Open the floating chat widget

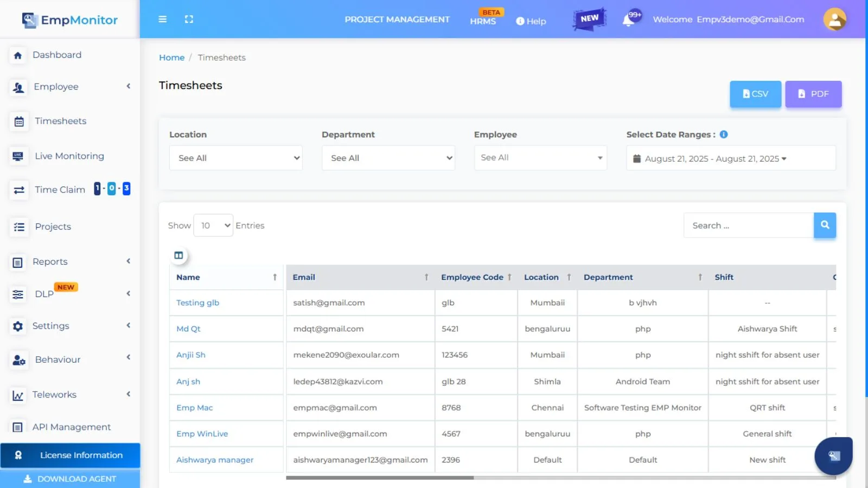[x=834, y=456]
